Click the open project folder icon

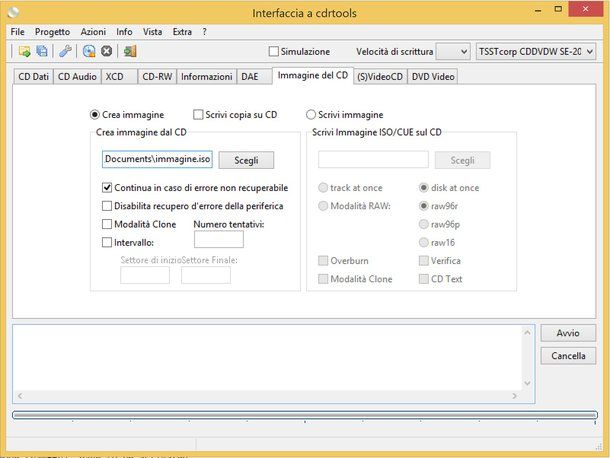24,51
